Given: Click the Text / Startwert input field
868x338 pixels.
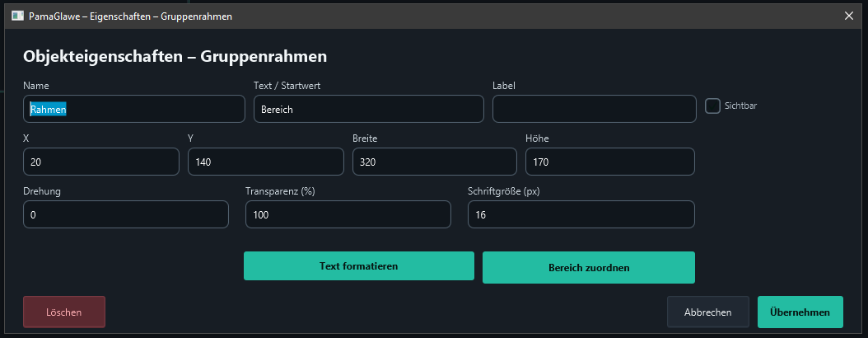Looking at the screenshot, I should (x=369, y=109).
